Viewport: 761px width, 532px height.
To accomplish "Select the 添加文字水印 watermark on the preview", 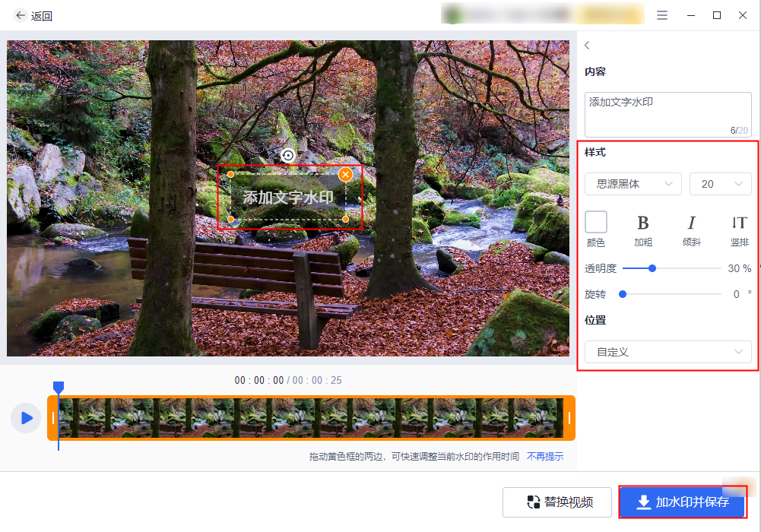I will pyautogui.click(x=288, y=198).
